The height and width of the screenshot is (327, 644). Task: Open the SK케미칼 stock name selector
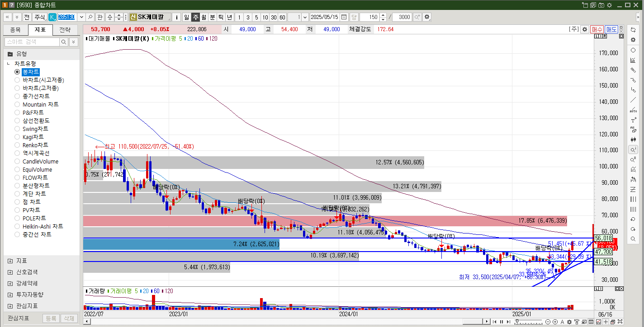click(150, 17)
